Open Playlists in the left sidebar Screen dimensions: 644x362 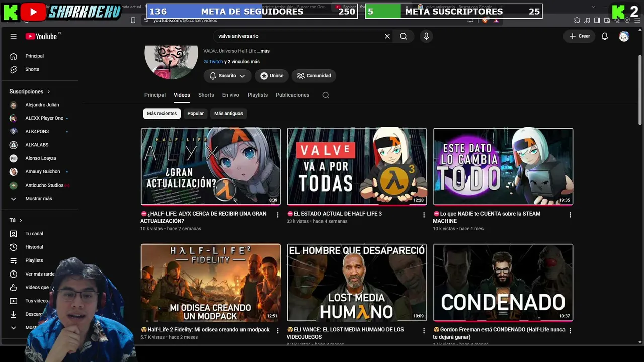click(35, 260)
